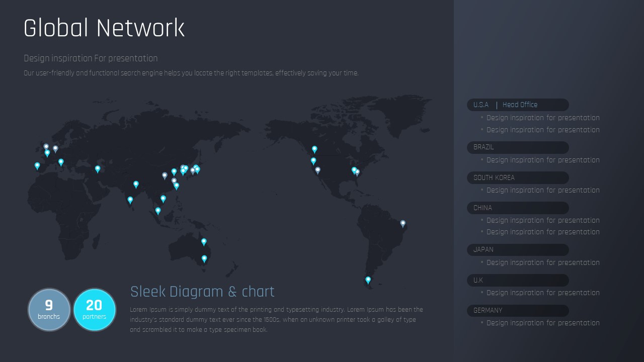Select the pin on Spain's west coast
Viewport: 644px width, 362px height.
click(37, 165)
